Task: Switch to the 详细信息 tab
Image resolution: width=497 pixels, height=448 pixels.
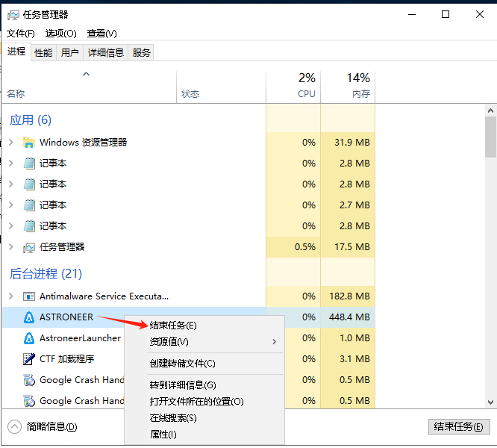Action: tap(105, 52)
